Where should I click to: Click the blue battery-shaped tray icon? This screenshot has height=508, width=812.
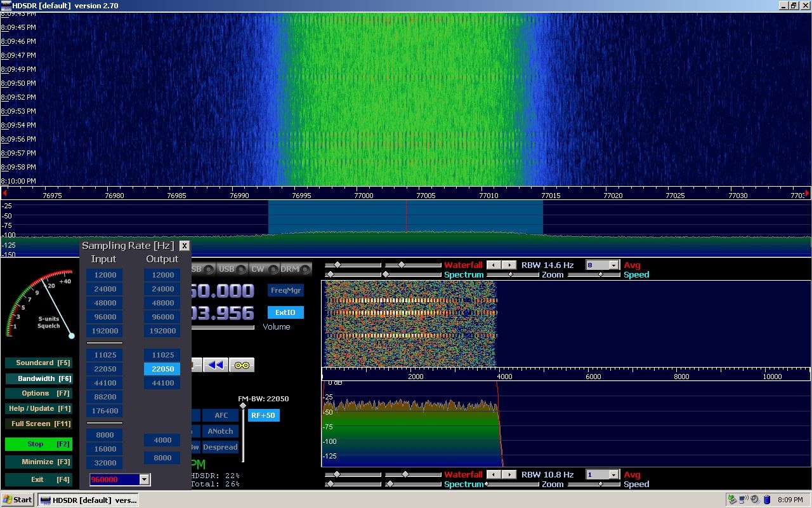click(x=766, y=500)
